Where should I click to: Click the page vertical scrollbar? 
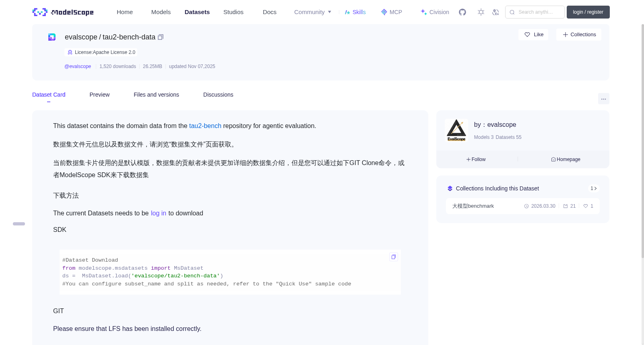point(643,141)
